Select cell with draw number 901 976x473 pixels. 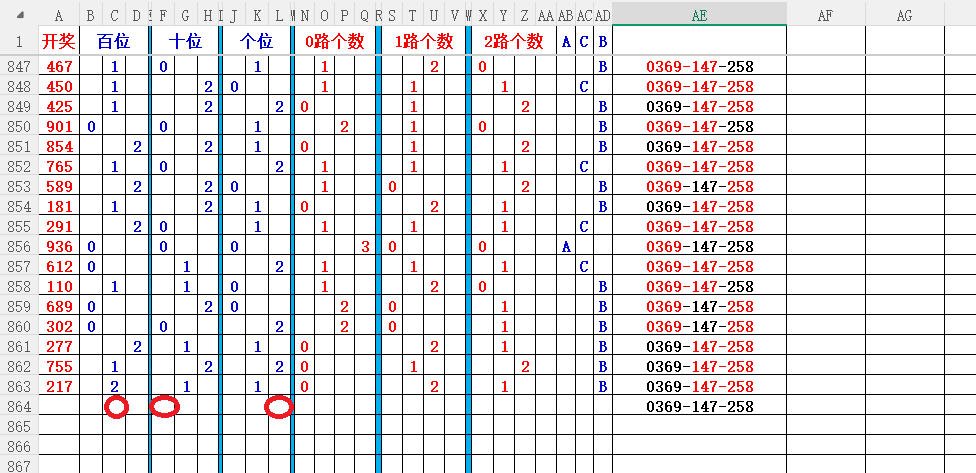[59, 127]
